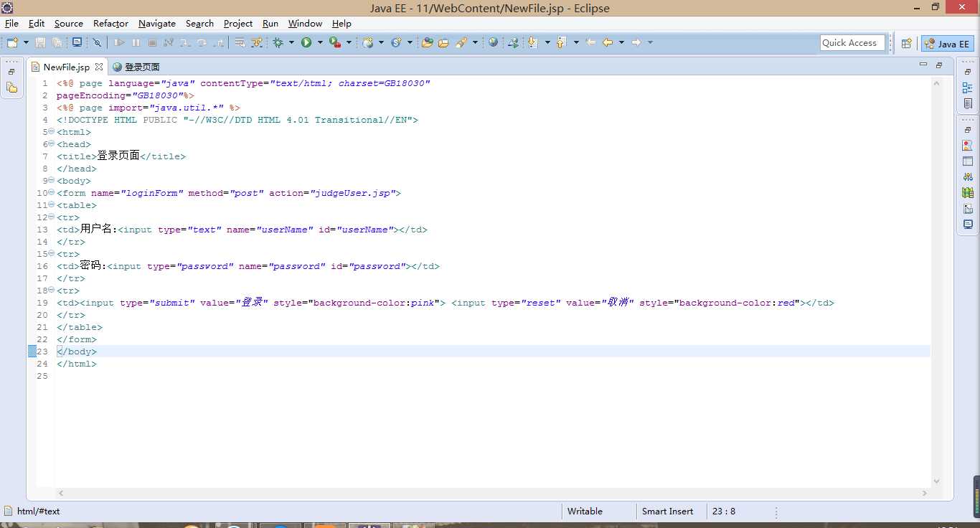980x528 pixels.
Task: Open the Next Annotation dropdown arrow
Action: pyautogui.click(x=547, y=43)
